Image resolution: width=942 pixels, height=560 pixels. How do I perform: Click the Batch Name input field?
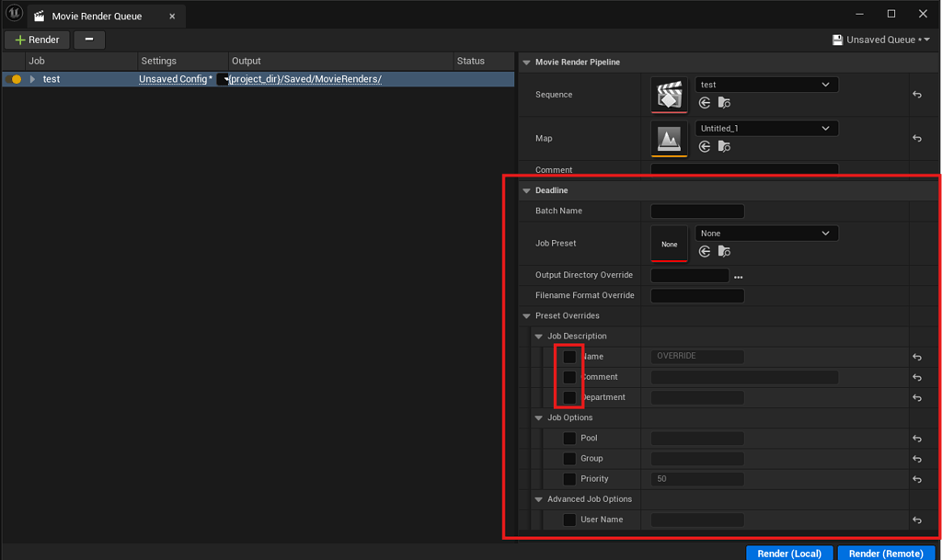point(696,211)
